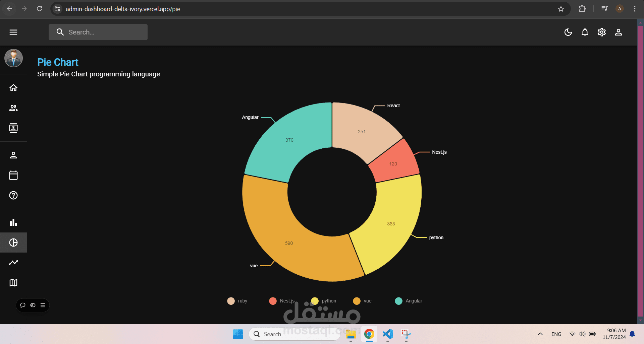This screenshot has height=344, width=644.
Task: Reload the current page
Action: pos(39,9)
